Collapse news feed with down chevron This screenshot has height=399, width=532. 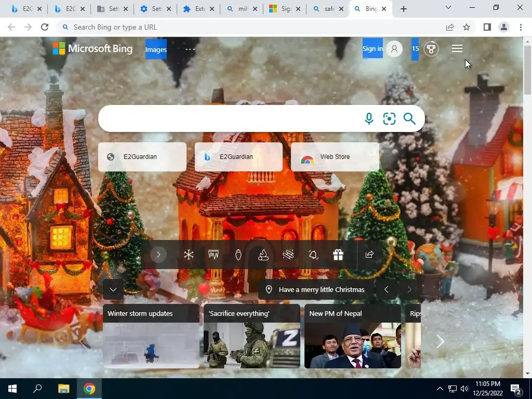[x=113, y=289]
